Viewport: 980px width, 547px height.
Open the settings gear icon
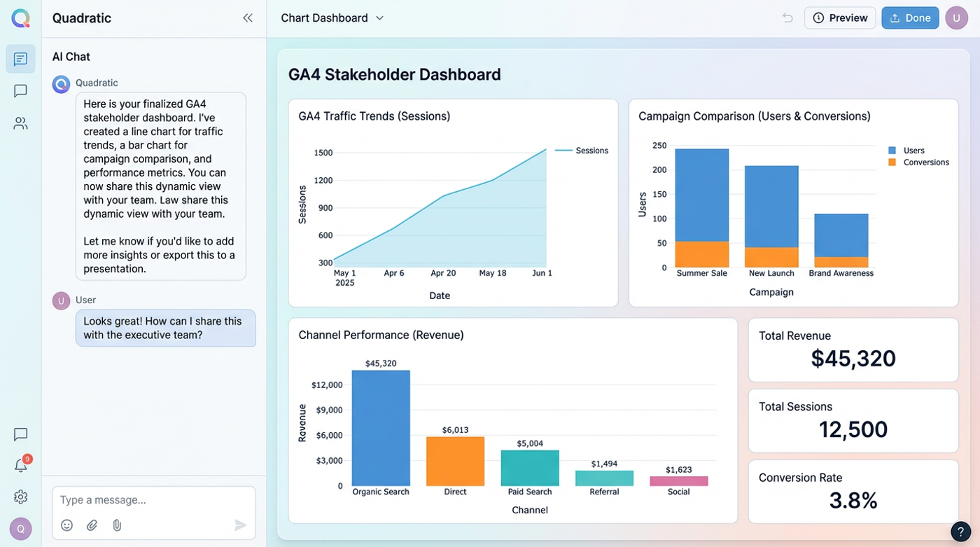pyautogui.click(x=20, y=497)
